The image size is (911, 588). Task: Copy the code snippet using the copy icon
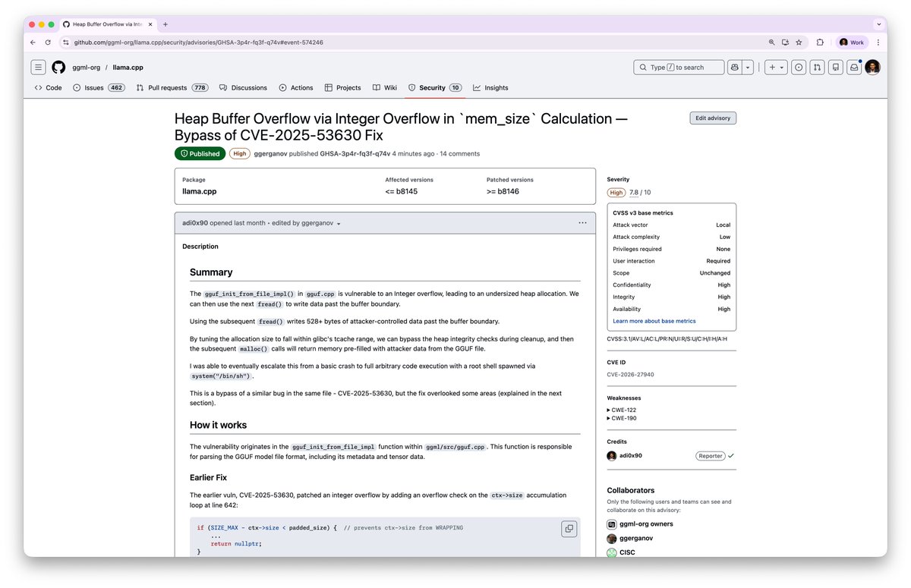coord(569,529)
